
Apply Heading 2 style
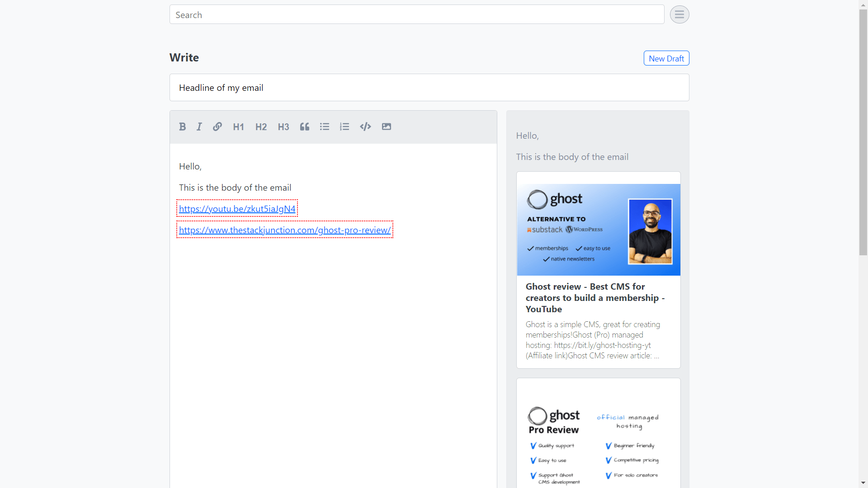tap(261, 127)
